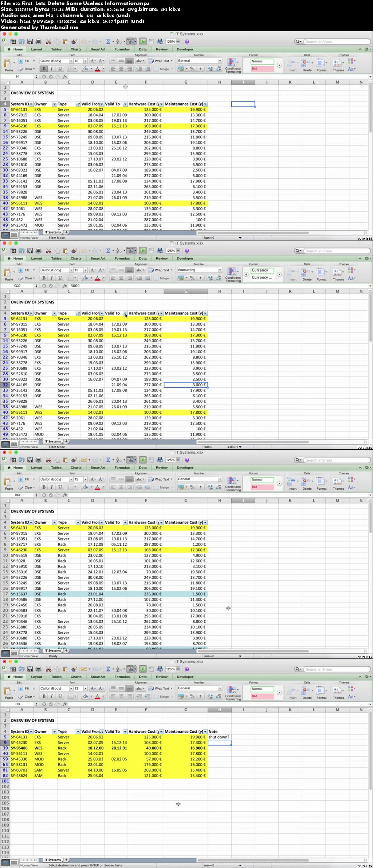
Task: Open Layout ribbon tab in Name box I4 window
Action: tap(36, 49)
